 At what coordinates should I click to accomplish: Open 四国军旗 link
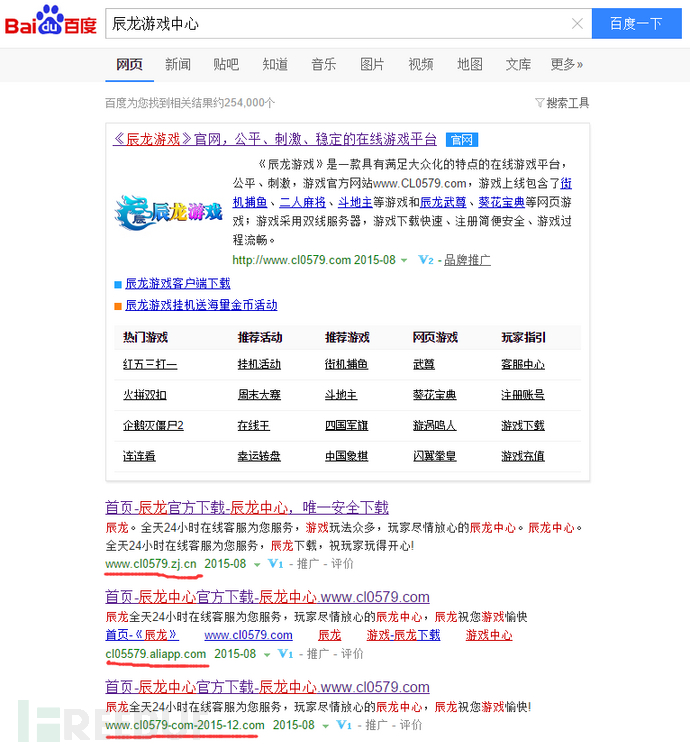(x=346, y=425)
